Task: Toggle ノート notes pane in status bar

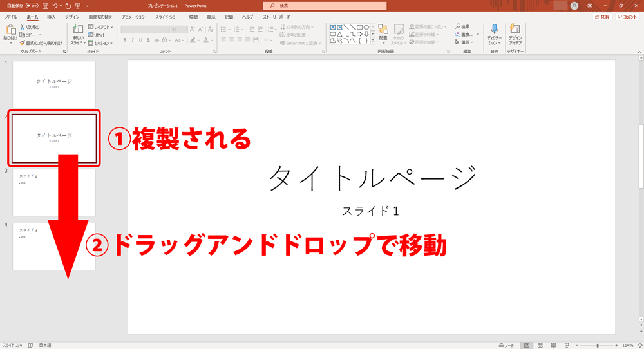Action: (x=506, y=346)
